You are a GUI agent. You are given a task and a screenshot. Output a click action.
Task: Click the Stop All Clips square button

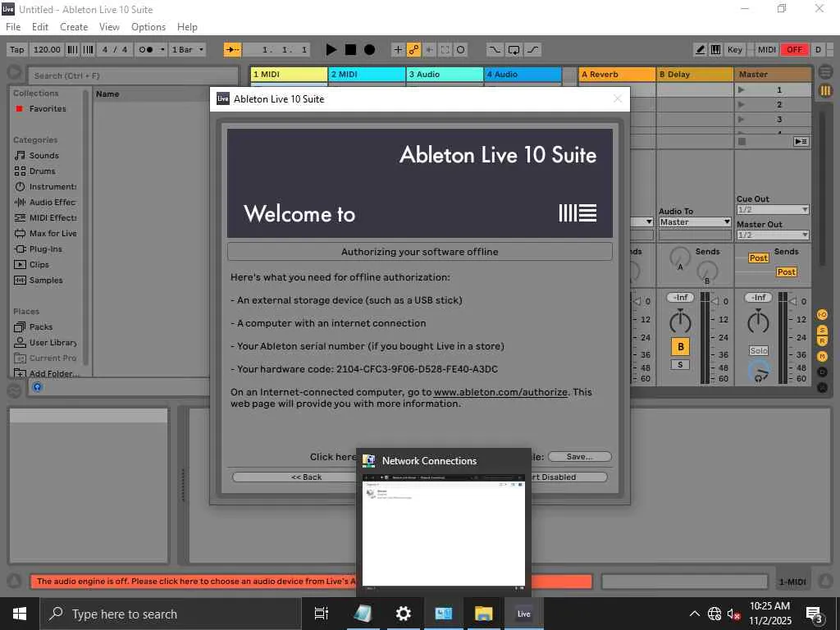[742, 141]
